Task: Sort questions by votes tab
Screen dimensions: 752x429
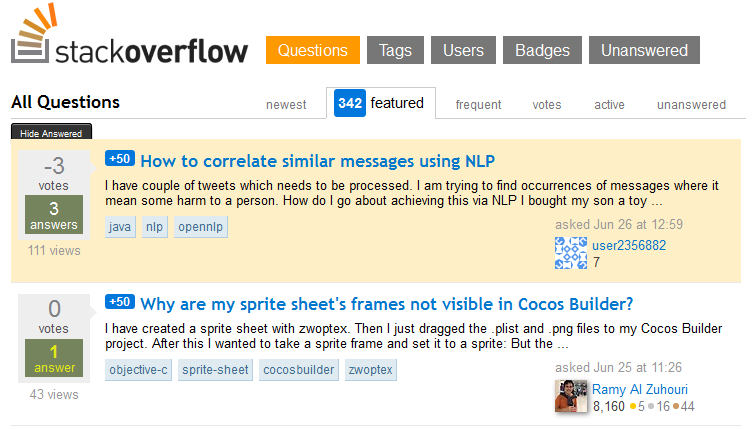Action: (547, 104)
